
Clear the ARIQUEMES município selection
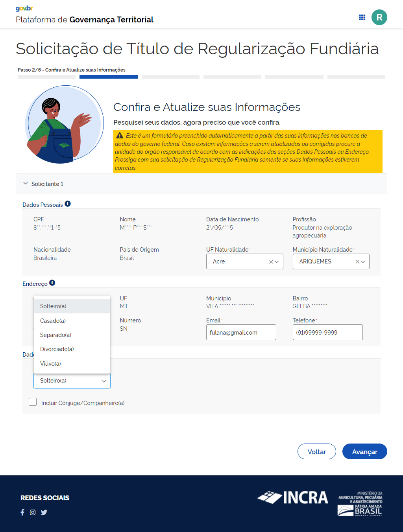click(x=357, y=262)
